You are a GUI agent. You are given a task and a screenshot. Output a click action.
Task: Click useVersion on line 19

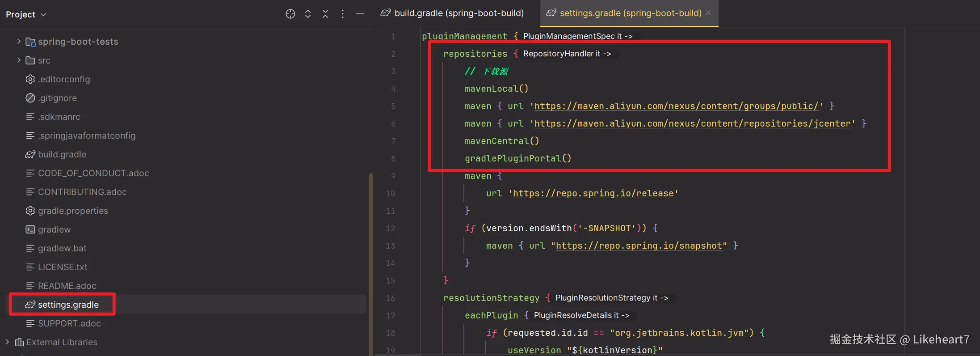coord(534,350)
